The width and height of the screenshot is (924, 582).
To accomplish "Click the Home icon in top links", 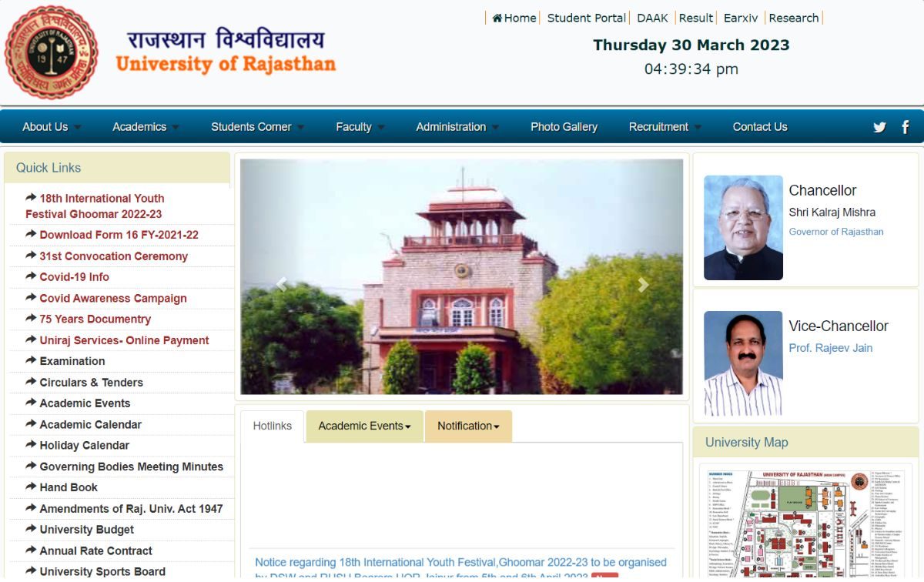I will [497, 18].
